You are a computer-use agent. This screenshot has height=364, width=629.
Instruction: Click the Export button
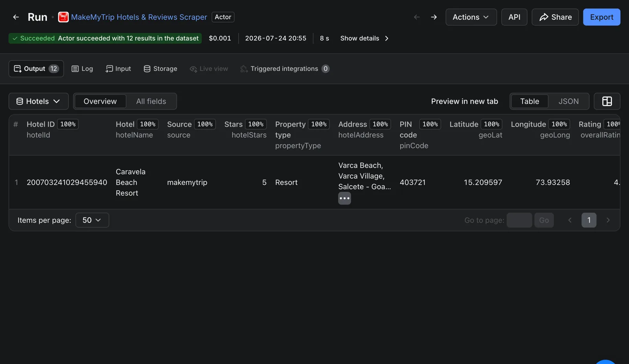pos(601,17)
